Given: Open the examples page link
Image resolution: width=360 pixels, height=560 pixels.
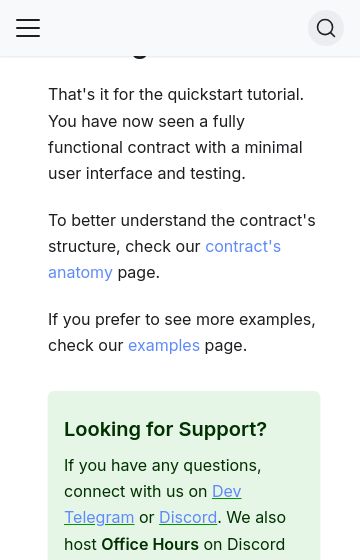Looking at the screenshot, I should coord(164,346).
